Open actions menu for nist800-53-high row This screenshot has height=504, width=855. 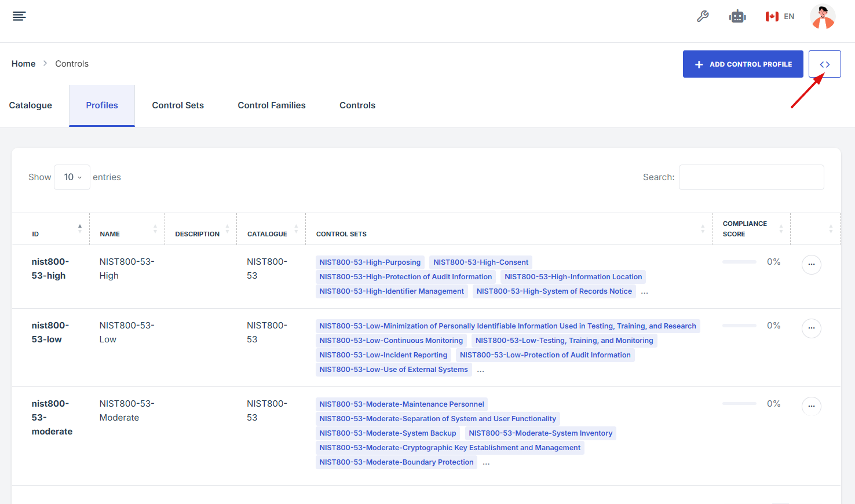point(811,265)
